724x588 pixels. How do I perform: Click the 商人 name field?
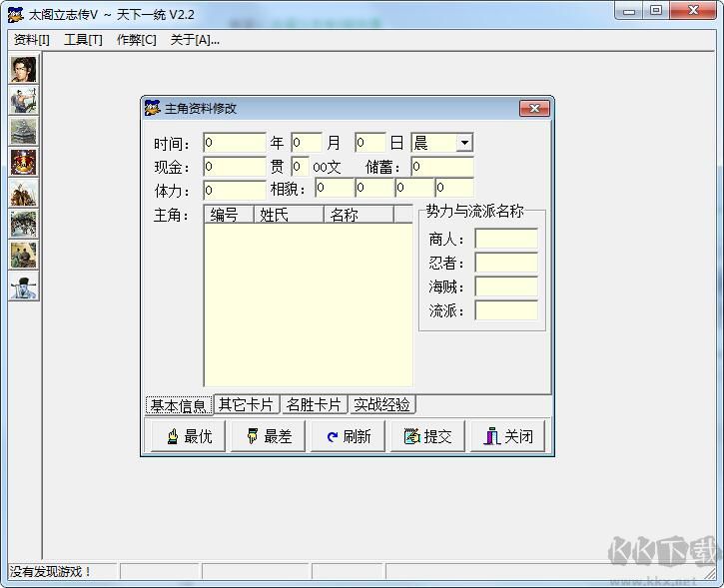[506, 239]
